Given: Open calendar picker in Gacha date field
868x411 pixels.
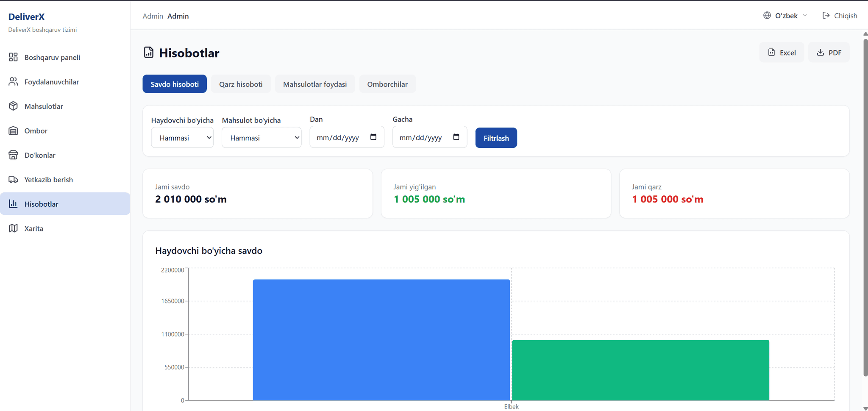Looking at the screenshot, I should pos(456,137).
